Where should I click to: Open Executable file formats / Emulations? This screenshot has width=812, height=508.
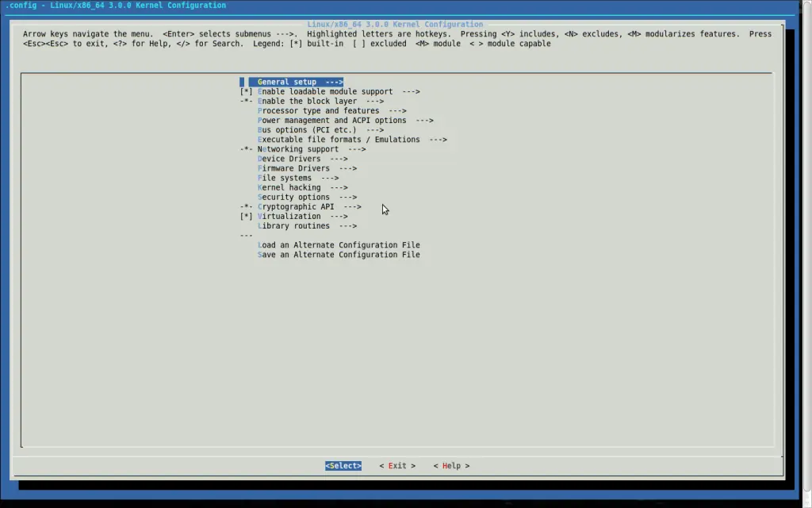click(x=351, y=140)
